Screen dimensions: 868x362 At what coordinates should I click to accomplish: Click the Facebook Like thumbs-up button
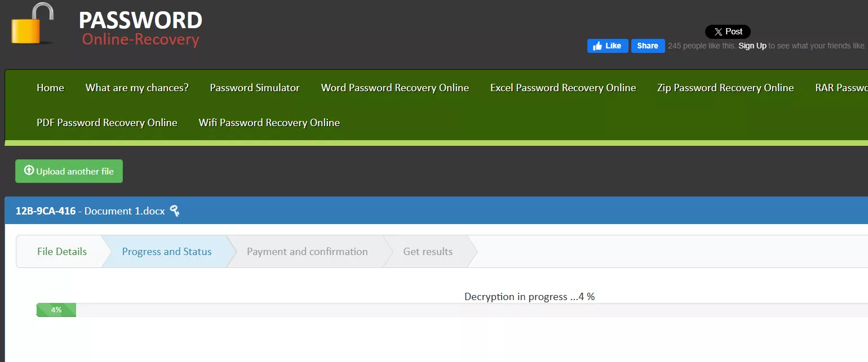tap(607, 46)
